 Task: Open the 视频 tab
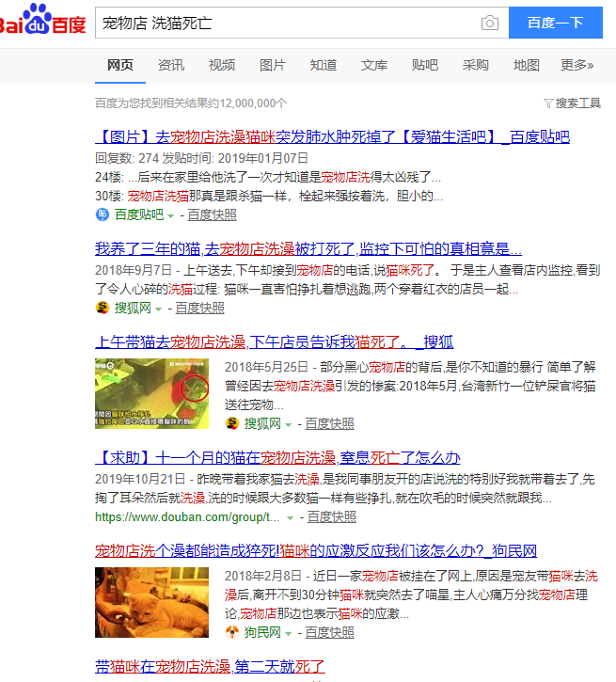click(222, 65)
